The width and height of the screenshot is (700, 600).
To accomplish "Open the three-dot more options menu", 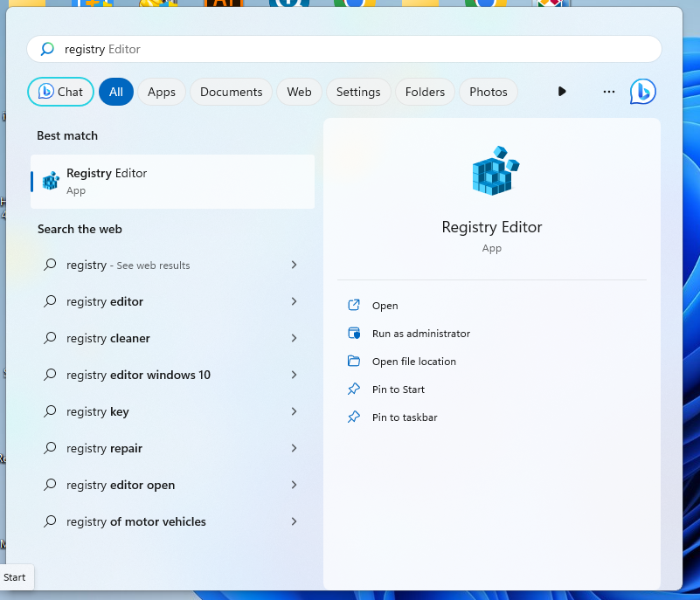I will [x=609, y=92].
